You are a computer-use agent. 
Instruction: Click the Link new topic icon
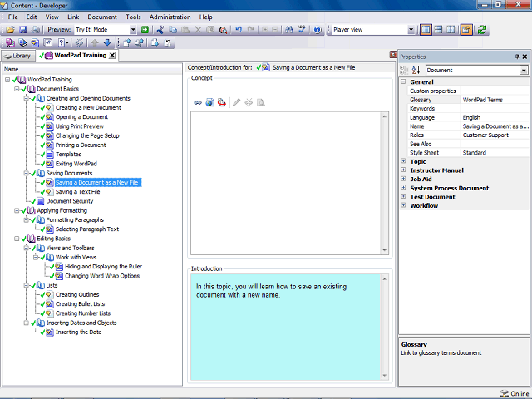[35, 42]
